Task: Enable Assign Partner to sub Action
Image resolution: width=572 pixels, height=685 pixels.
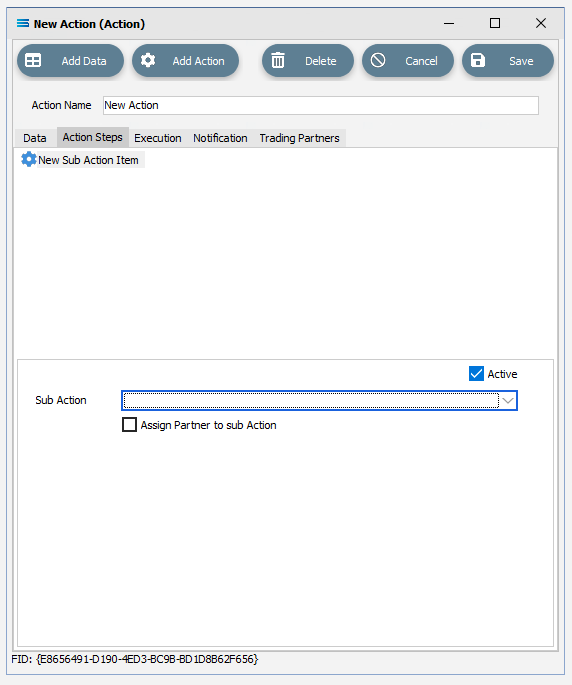Action: tap(129, 425)
